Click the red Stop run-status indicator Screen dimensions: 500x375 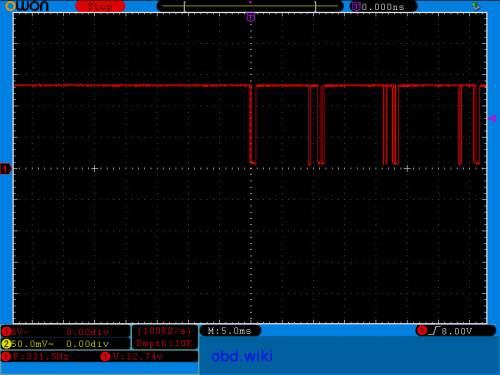pos(100,6)
